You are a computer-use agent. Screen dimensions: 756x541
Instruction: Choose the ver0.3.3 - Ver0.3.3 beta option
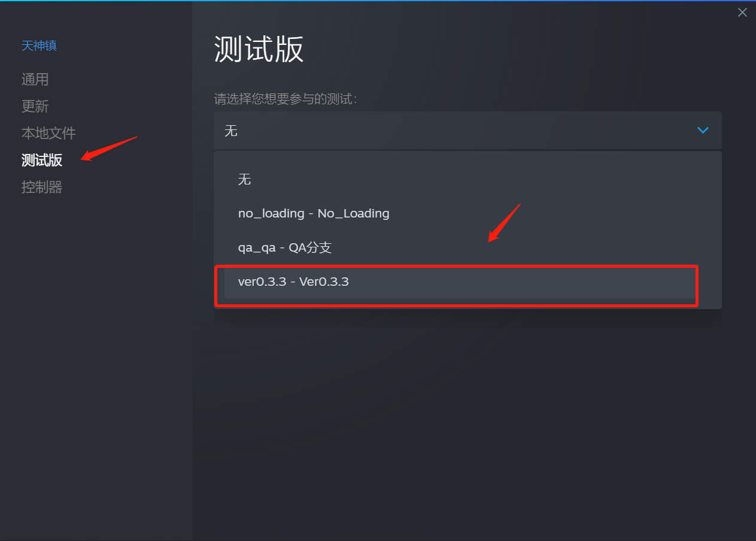(x=459, y=282)
